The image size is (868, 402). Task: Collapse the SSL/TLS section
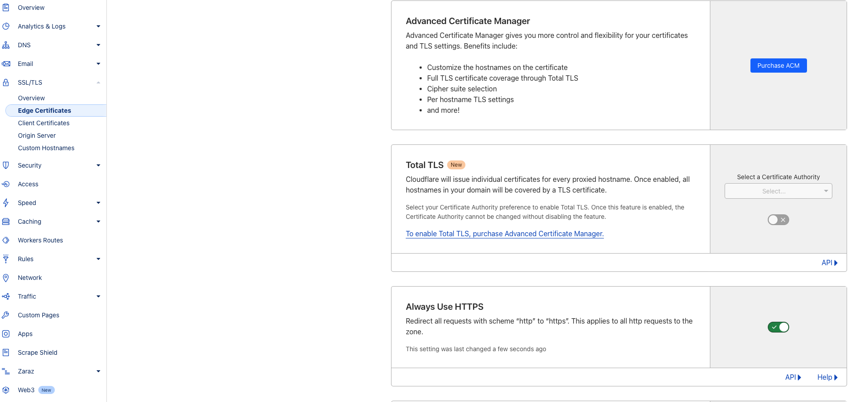98,82
